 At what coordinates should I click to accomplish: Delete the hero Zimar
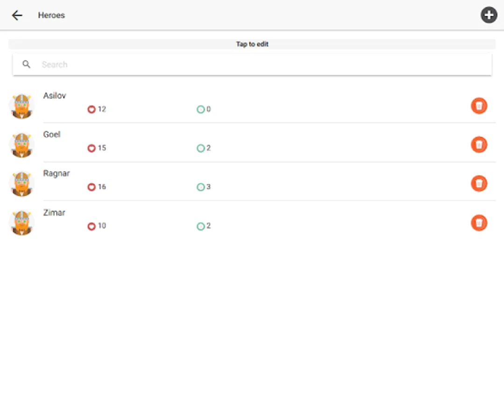(x=479, y=223)
